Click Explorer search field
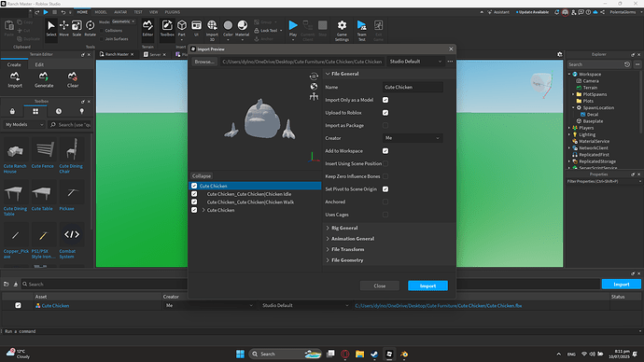 tap(595, 64)
